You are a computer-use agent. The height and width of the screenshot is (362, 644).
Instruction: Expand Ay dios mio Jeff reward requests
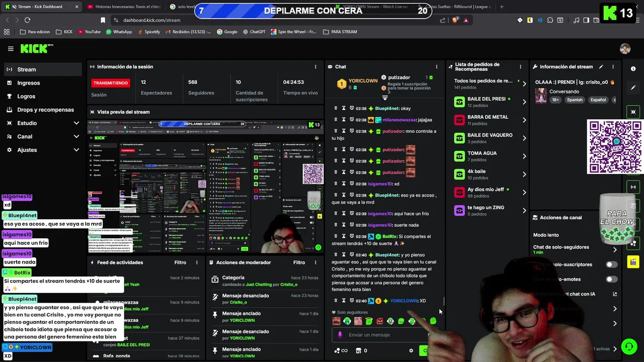(x=524, y=193)
